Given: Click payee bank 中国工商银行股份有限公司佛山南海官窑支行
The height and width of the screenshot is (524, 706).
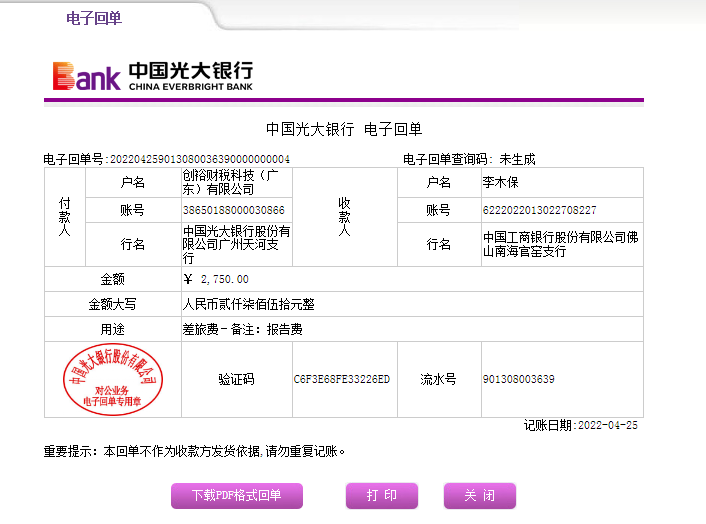Looking at the screenshot, I should 561,244.
